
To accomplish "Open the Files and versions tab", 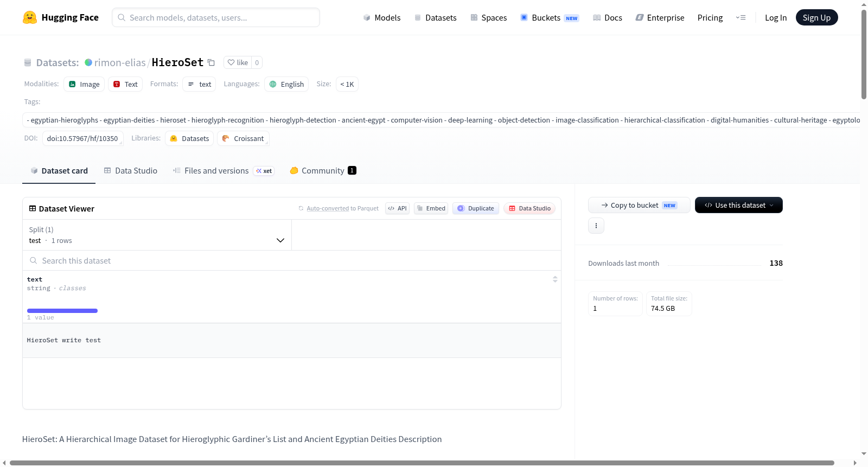I will point(224,170).
